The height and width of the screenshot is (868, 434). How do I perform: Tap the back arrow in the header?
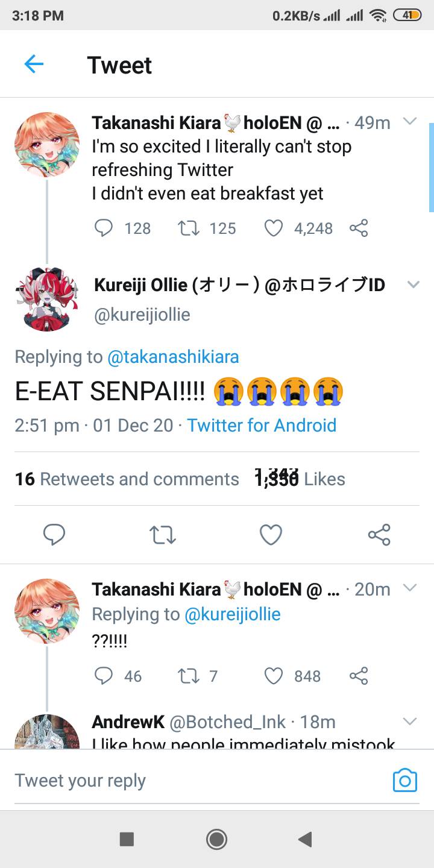(34, 64)
